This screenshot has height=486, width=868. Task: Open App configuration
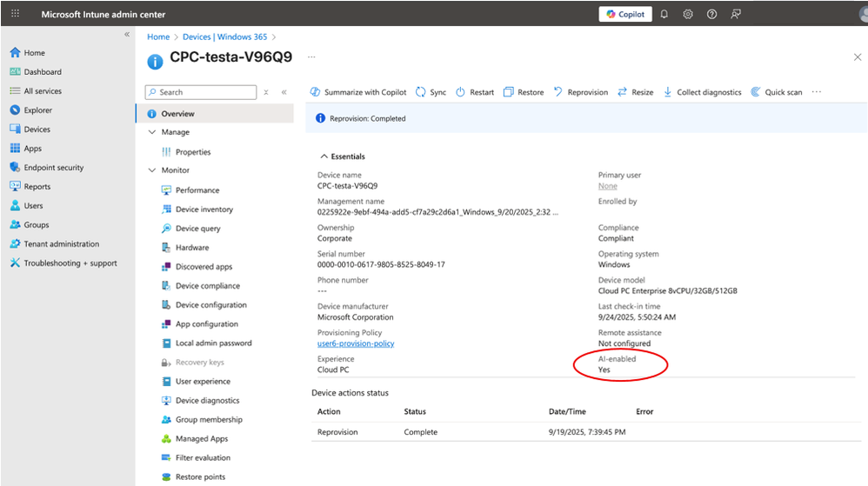(200, 323)
